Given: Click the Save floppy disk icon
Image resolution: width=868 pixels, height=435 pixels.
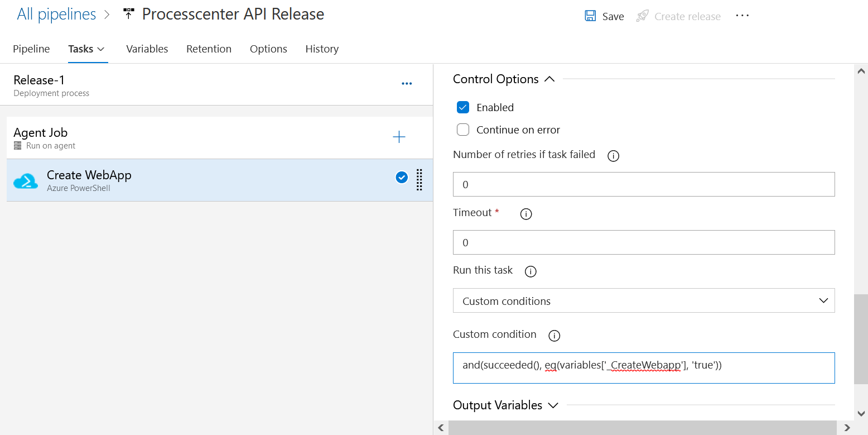Looking at the screenshot, I should [x=590, y=16].
